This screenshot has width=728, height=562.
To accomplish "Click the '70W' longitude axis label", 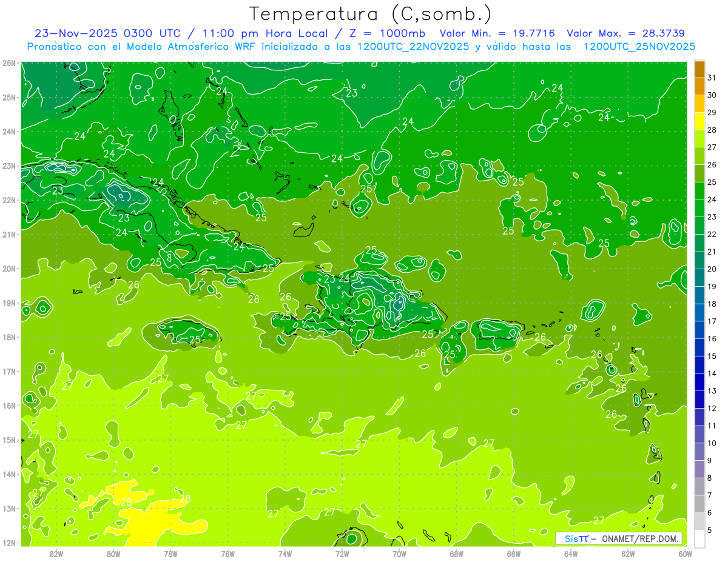I will tap(399, 554).
